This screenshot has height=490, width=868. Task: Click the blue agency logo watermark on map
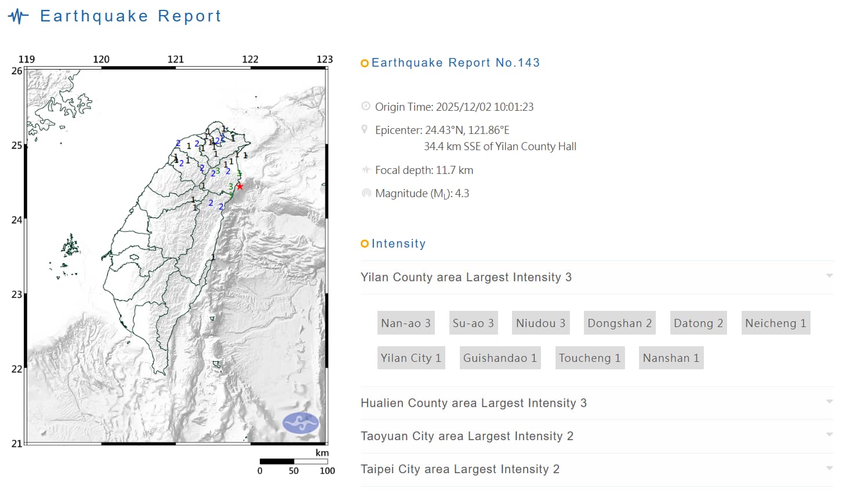coord(300,423)
